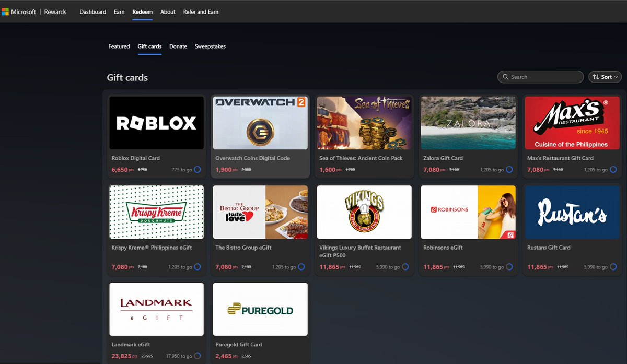The image size is (627, 364).
Task: Click the 2,465 pts Puregold price
Action: pyautogui.click(x=227, y=356)
